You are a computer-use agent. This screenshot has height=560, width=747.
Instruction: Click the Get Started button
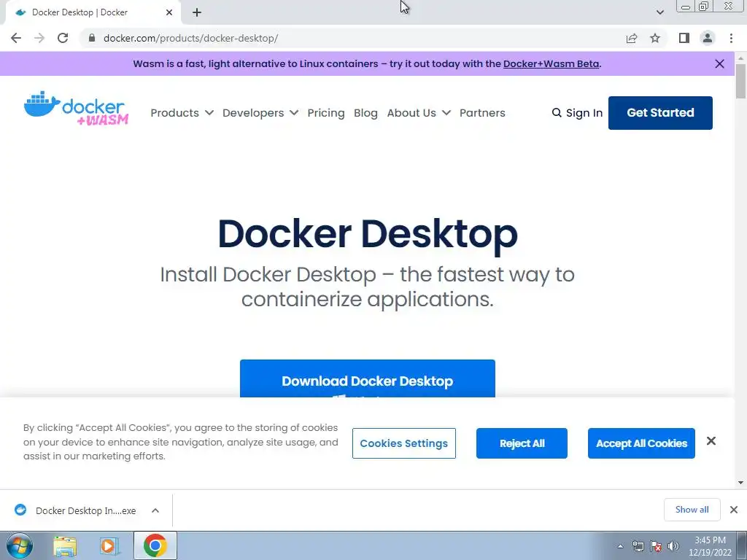pyautogui.click(x=660, y=113)
